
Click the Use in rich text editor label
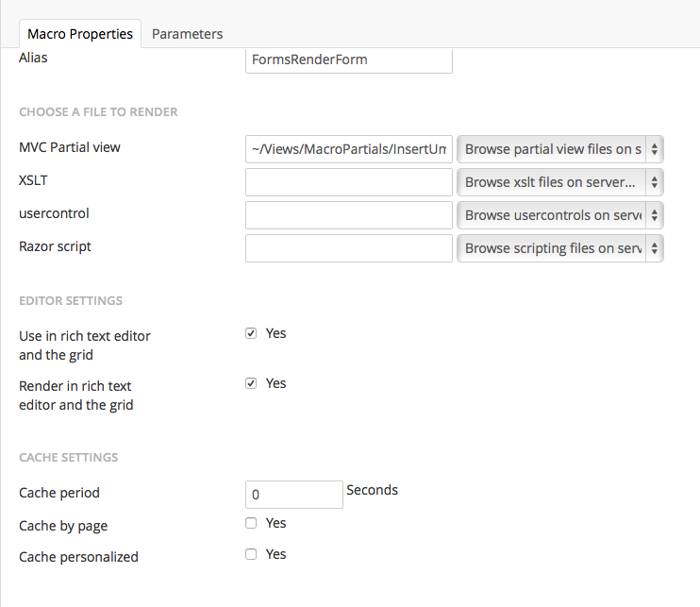[x=85, y=346]
